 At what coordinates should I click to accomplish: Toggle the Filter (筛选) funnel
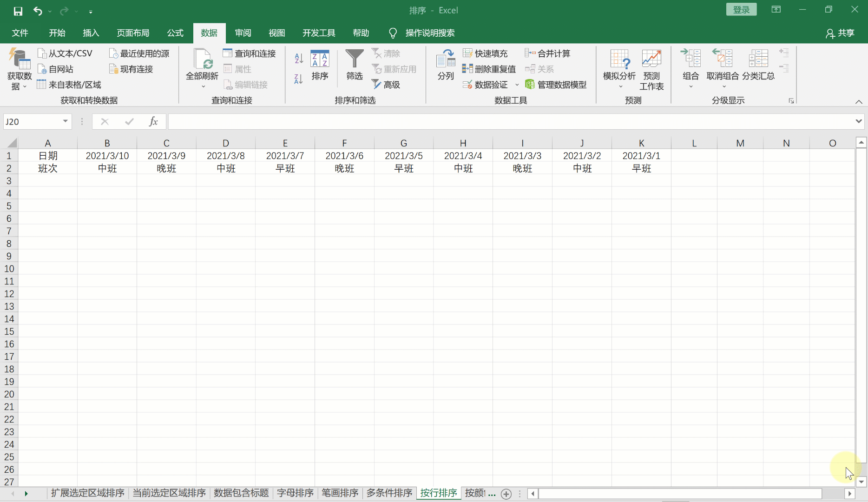point(354,65)
